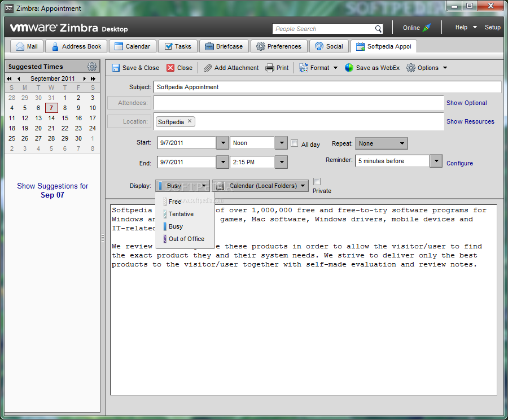Click in the Attendees input field
The image size is (508, 420).
(299, 103)
